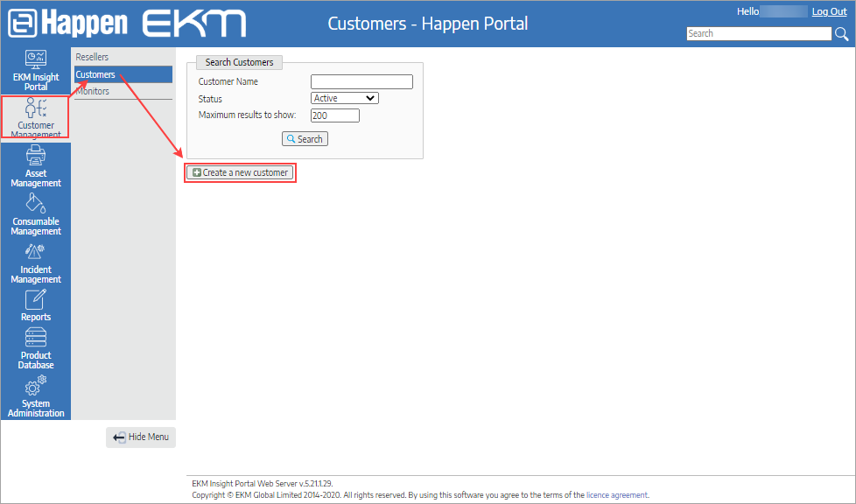The height and width of the screenshot is (504, 856).
Task: Open Customer Management section icon
Action: click(36, 108)
